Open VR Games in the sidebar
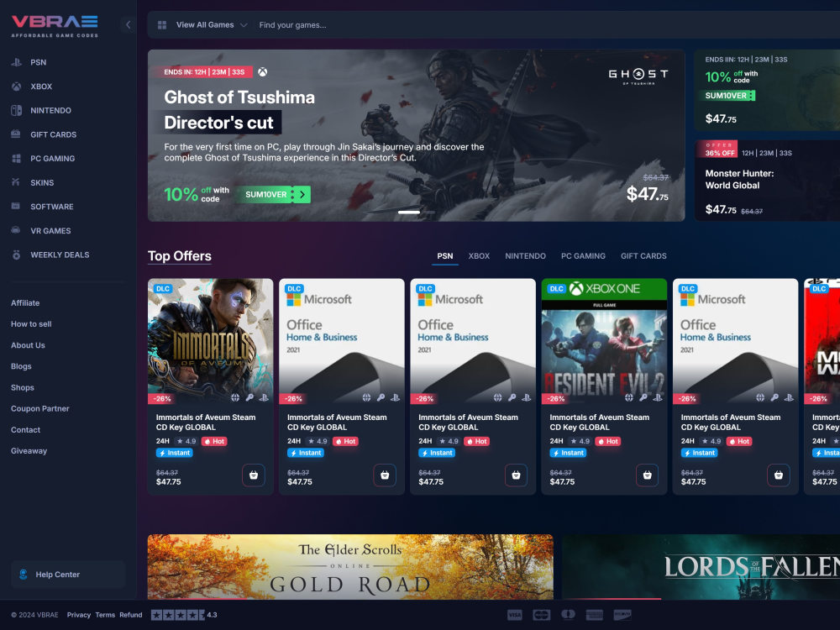 (41, 231)
